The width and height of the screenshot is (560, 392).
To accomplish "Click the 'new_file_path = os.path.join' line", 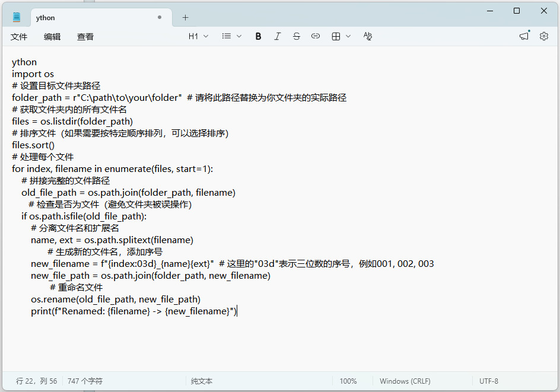I will 151,276.
